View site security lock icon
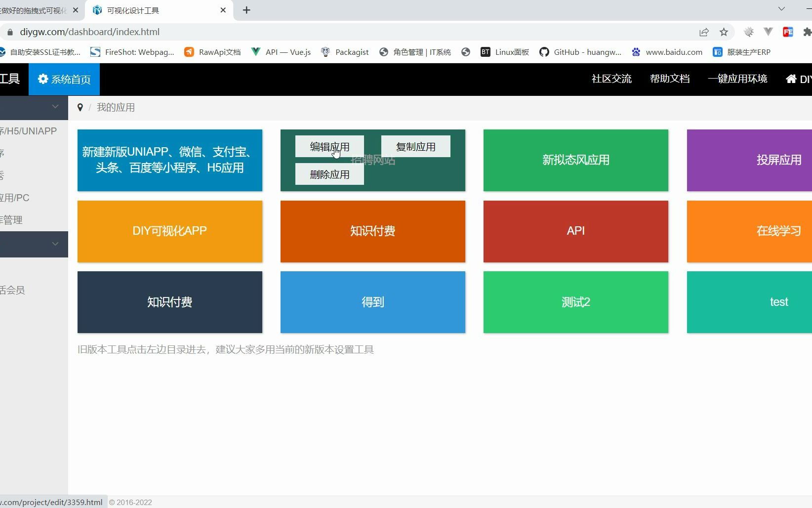 tap(10, 32)
